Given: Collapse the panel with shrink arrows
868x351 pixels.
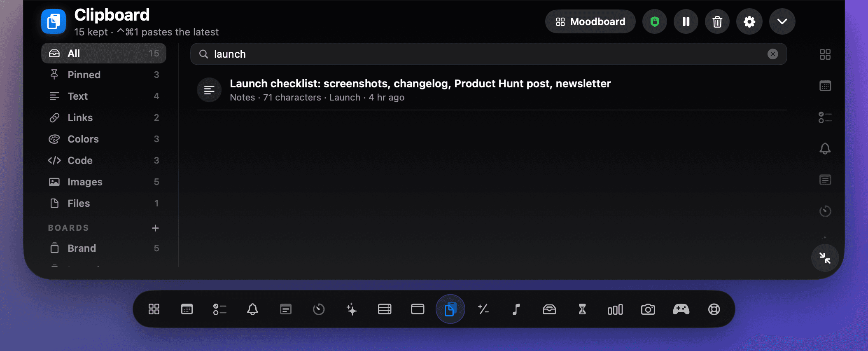Looking at the screenshot, I should tap(825, 258).
